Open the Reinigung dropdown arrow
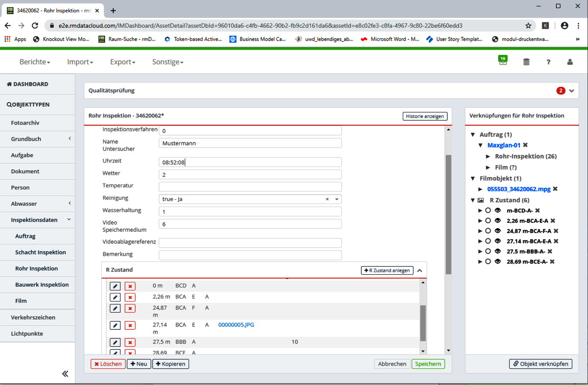Viewport: 588px width, 385px height. (x=337, y=199)
